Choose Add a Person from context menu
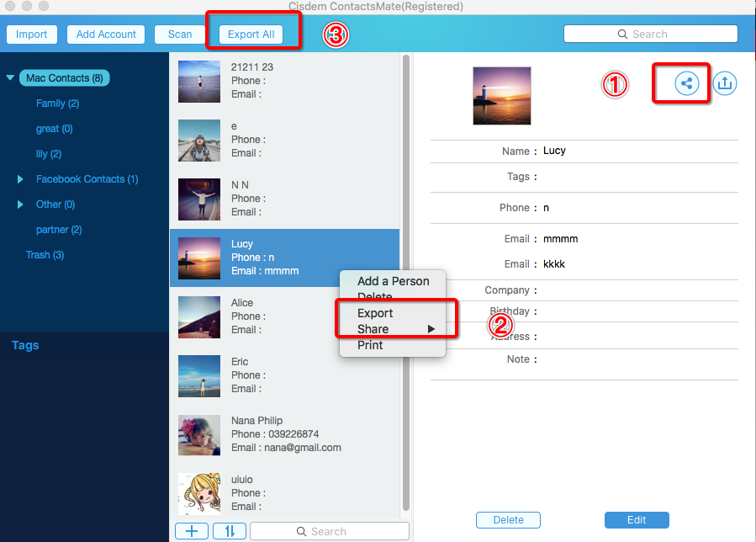Screen dimensions: 756x542 (x=393, y=281)
